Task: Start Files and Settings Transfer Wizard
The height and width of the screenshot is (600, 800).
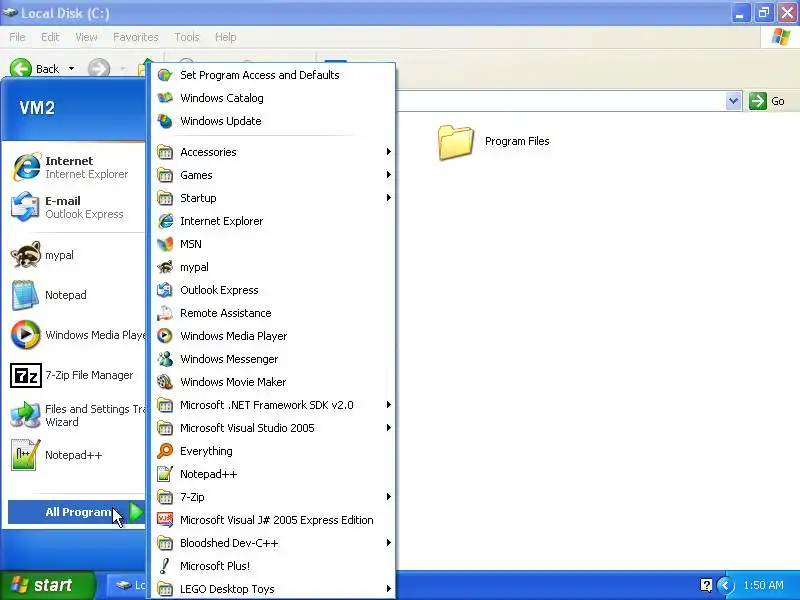Action: coord(76,415)
